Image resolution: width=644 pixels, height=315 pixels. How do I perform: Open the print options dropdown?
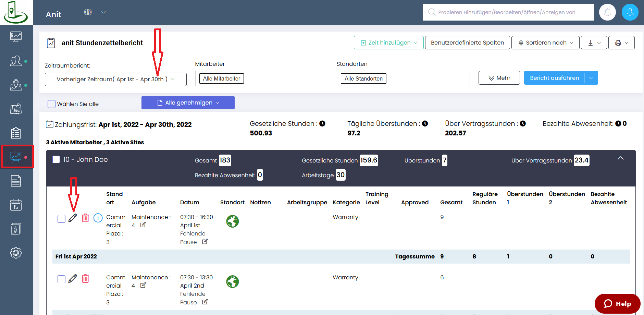click(x=621, y=43)
